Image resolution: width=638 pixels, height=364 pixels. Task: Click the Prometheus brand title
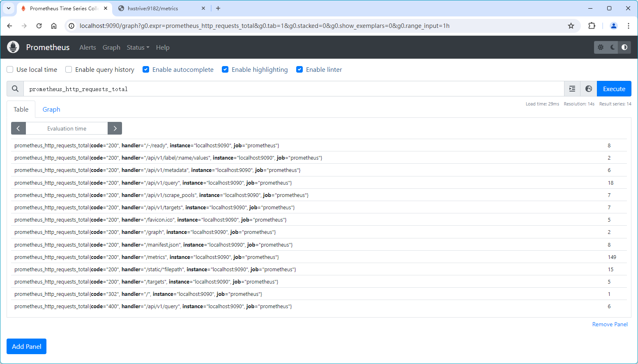pyautogui.click(x=48, y=47)
